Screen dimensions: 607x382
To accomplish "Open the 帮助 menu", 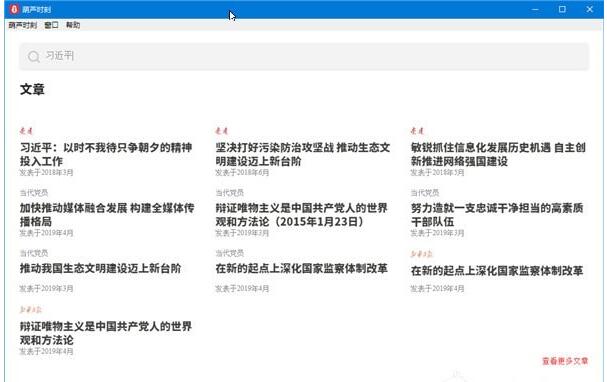I will click(x=73, y=25).
